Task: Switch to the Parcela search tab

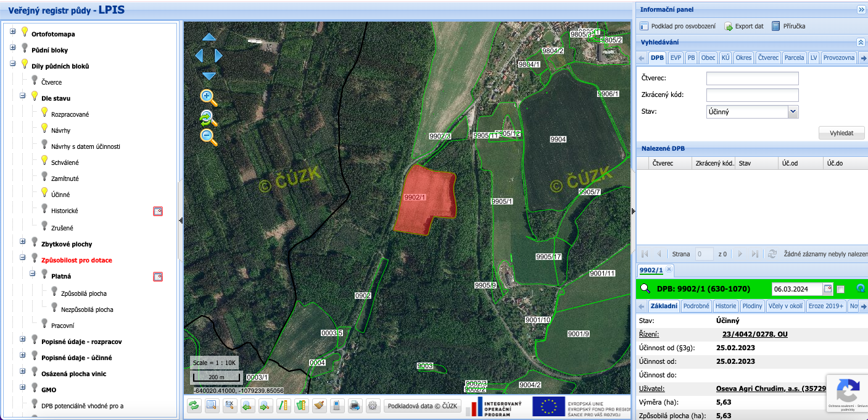Action: pyautogui.click(x=794, y=57)
